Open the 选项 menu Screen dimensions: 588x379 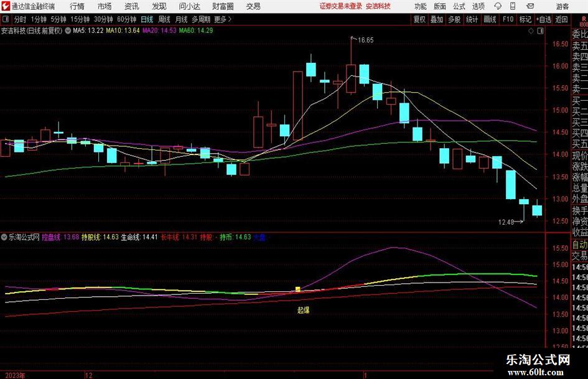click(478, 6)
